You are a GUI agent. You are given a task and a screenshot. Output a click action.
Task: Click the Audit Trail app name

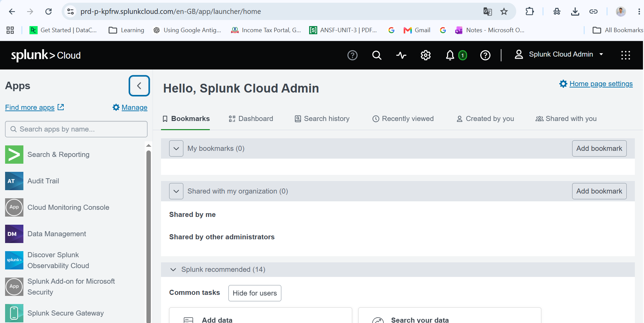point(43,181)
